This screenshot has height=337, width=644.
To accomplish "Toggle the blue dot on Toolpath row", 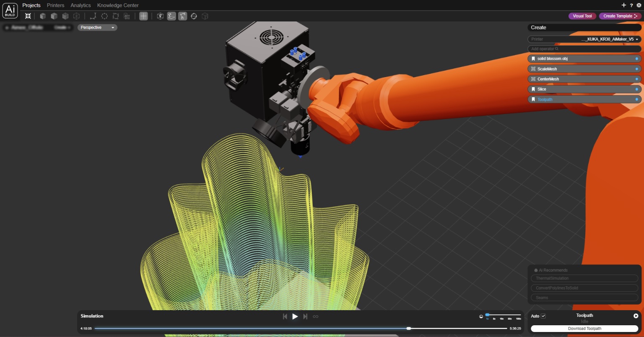I will (x=637, y=99).
